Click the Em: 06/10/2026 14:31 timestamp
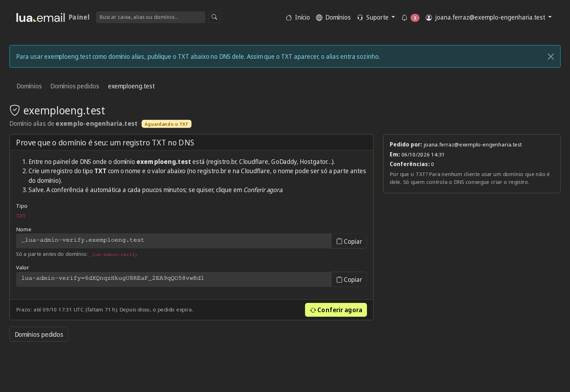This screenshot has width=570, height=392. 417,155
